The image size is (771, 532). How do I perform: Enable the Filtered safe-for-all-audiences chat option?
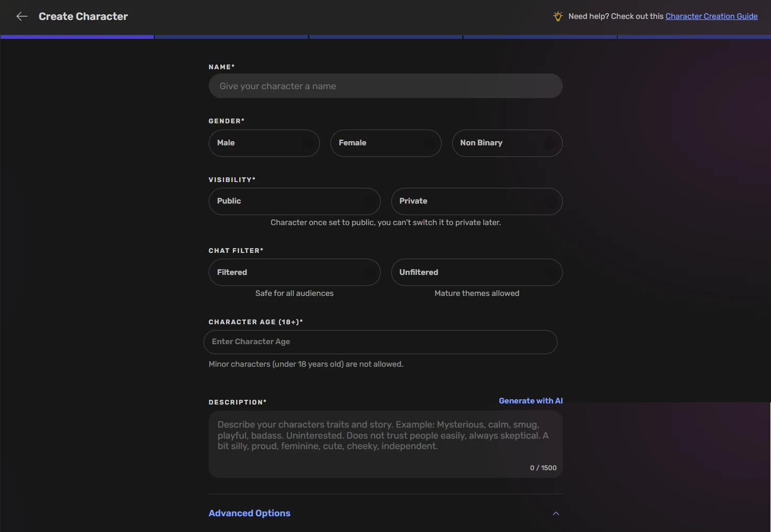pyautogui.click(x=294, y=272)
